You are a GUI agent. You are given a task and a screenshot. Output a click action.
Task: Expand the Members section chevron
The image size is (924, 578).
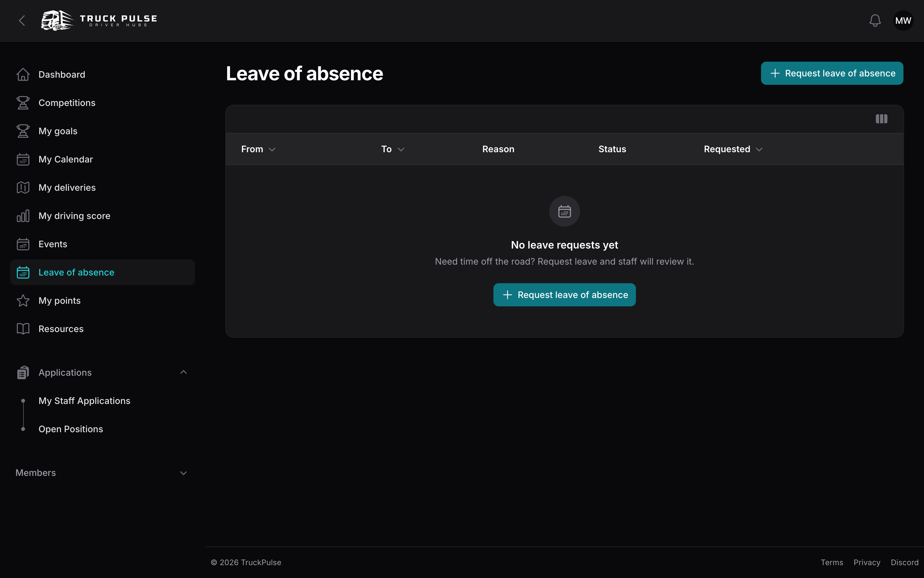coord(183,473)
